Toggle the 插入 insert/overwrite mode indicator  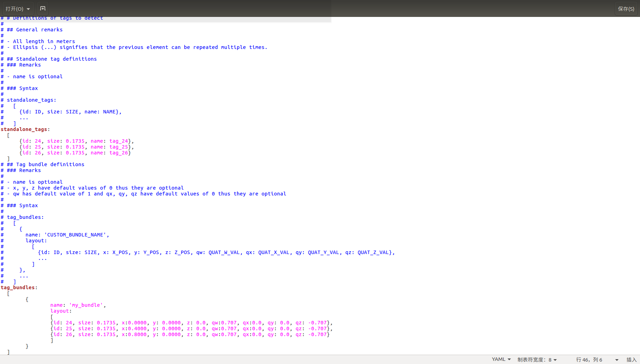point(631,359)
